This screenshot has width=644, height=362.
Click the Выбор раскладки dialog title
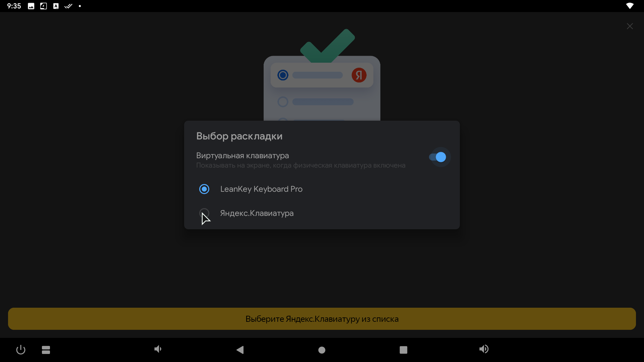click(239, 136)
